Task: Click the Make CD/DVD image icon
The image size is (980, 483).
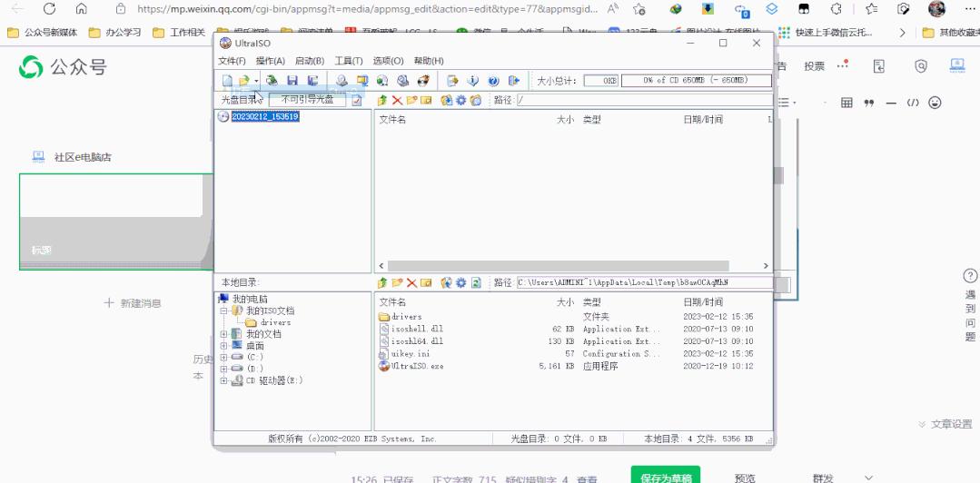Action: pyautogui.click(x=342, y=81)
